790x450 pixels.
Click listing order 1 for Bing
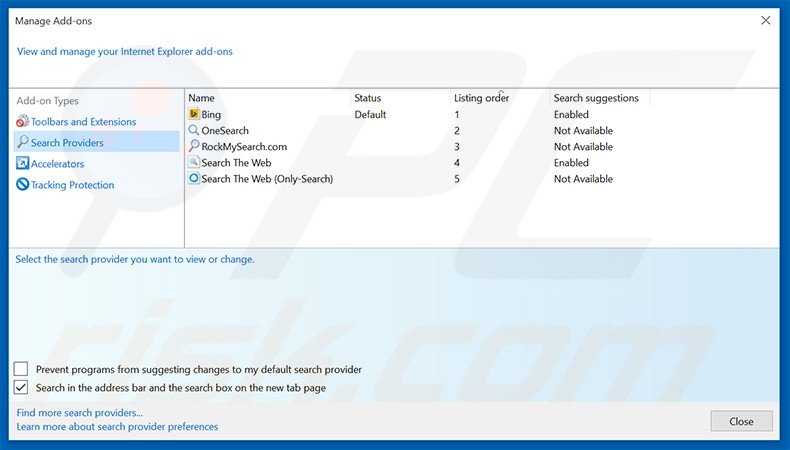457,114
